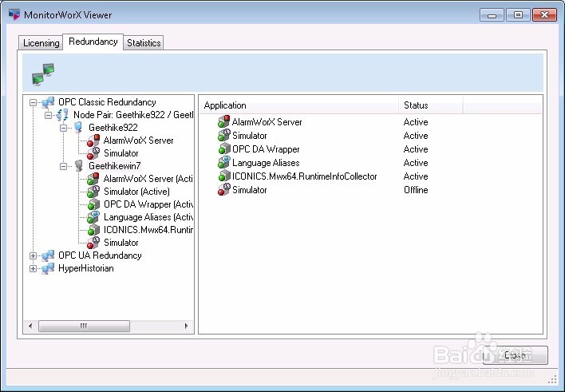Click the Active status of Language Aliases
Image resolution: width=565 pixels, height=392 pixels.
click(416, 163)
